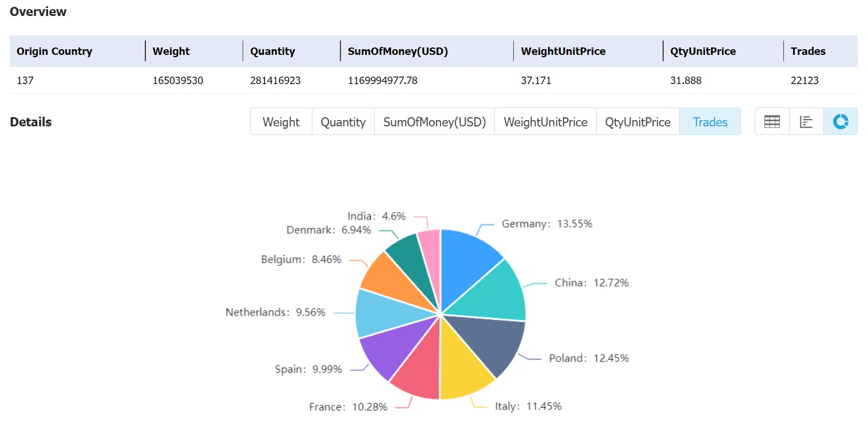
Task: Click the WeightUnitPrice column header
Action: coord(563,51)
